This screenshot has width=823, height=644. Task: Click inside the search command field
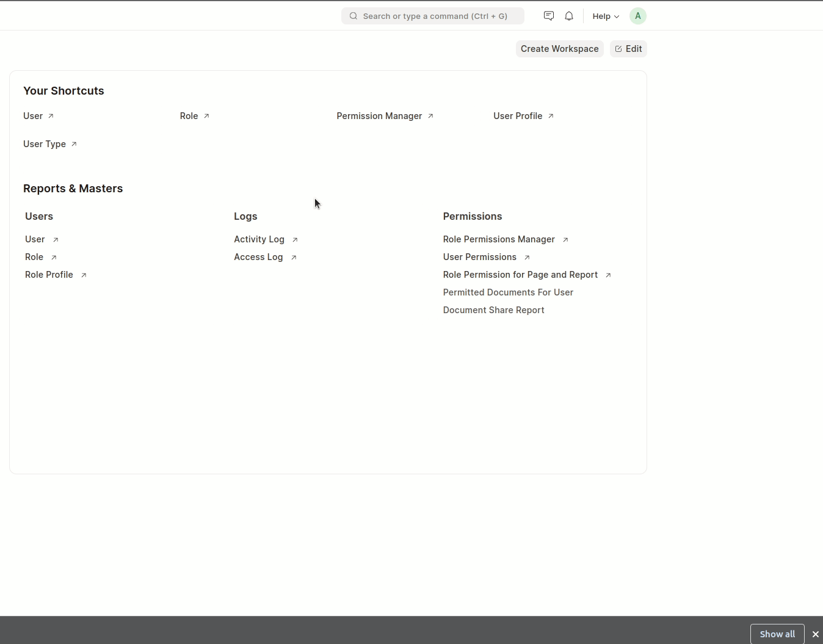[x=433, y=16]
